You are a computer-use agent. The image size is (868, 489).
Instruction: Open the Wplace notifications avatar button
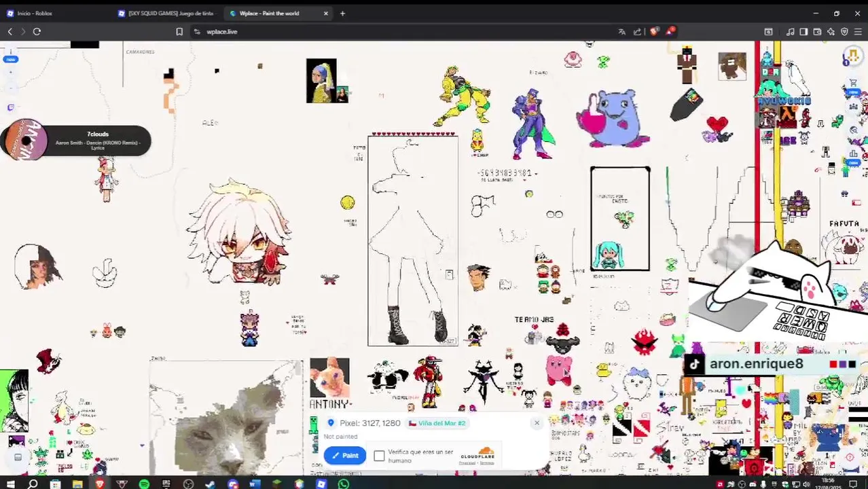tap(852, 56)
